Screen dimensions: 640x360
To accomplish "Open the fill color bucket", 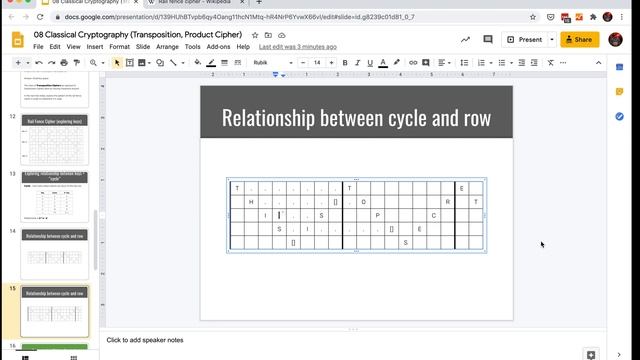I will tap(198, 62).
